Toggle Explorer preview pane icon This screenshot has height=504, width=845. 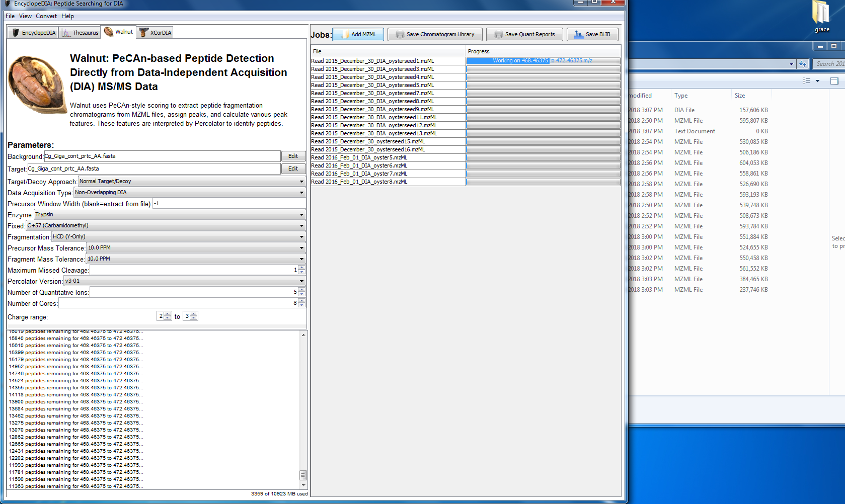point(834,81)
